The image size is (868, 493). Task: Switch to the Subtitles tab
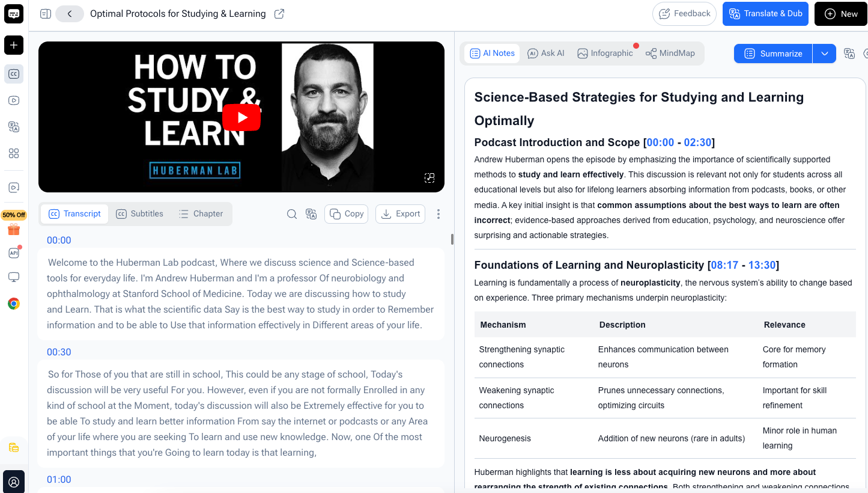[x=139, y=214]
